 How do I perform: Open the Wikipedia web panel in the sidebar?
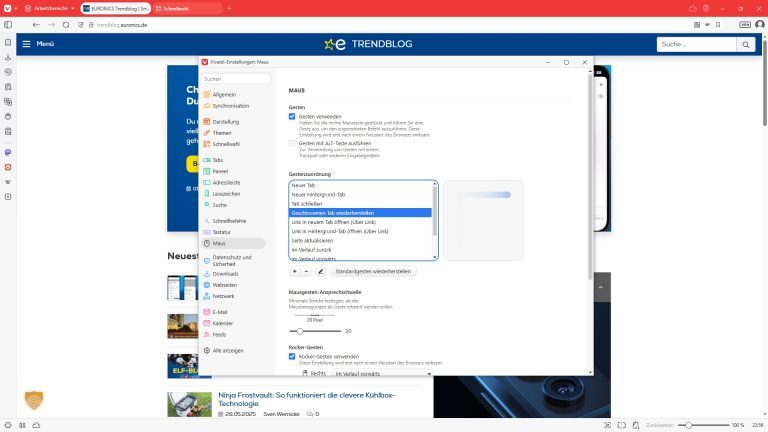pos(8,182)
